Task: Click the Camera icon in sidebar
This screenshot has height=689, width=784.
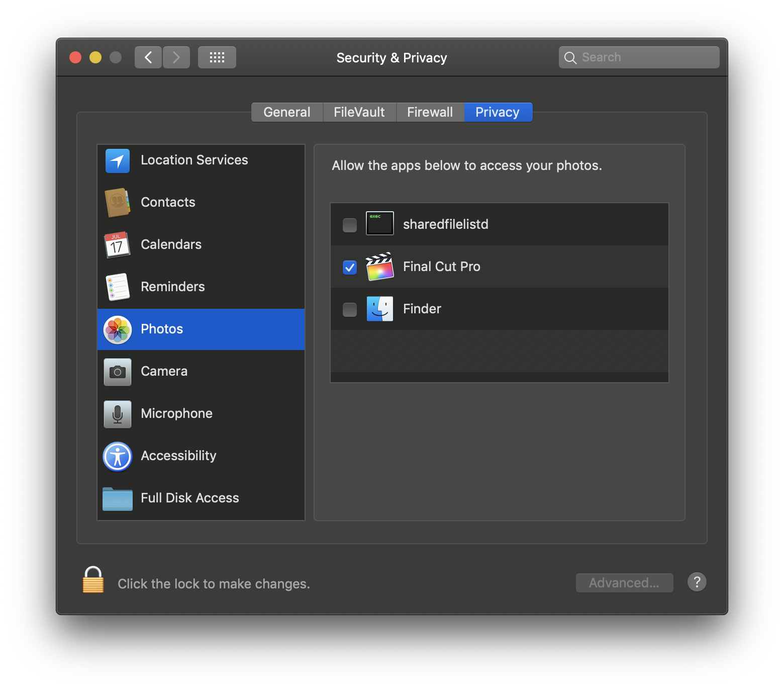Action: click(x=118, y=372)
